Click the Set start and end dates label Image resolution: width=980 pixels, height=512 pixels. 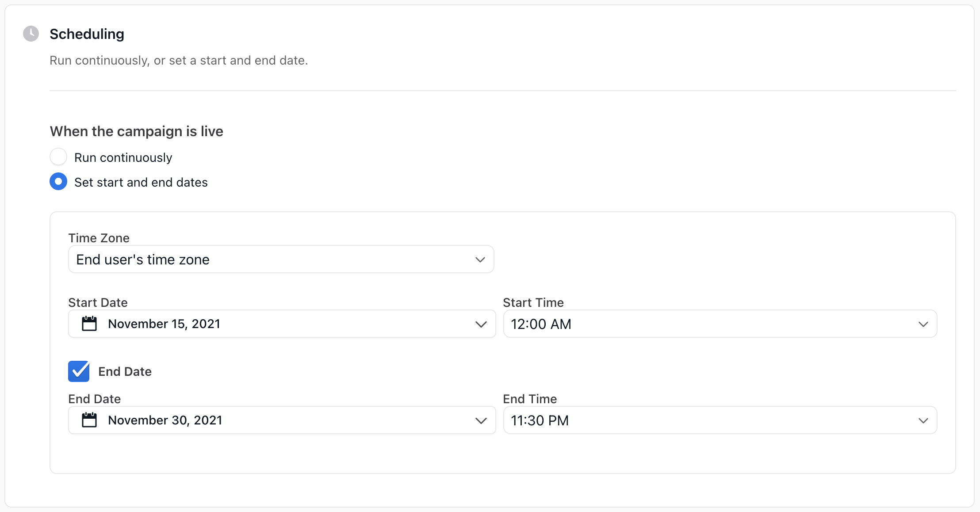pyautogui.click(x=141, y=183)
